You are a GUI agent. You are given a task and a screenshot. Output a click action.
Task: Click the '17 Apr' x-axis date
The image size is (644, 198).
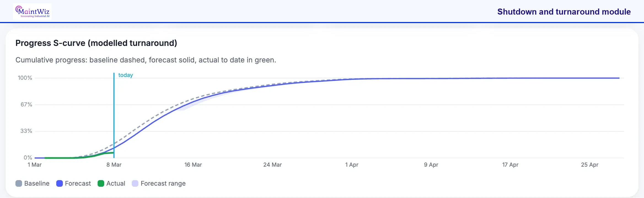click(510, 165)
